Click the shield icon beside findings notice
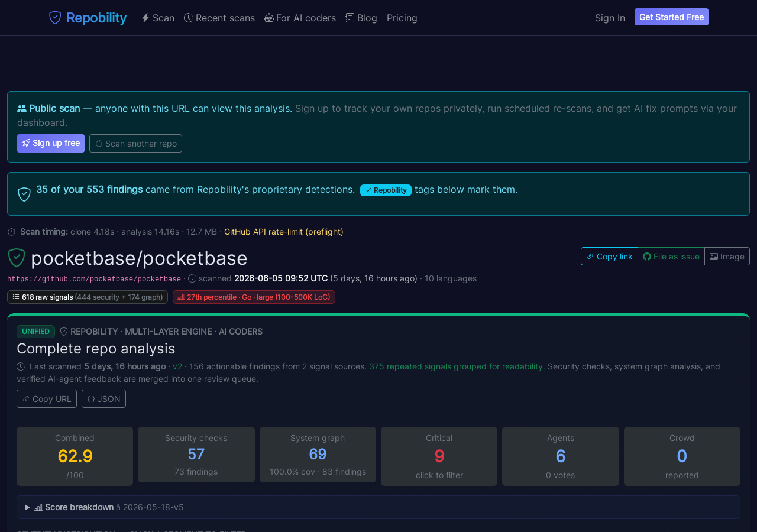Screen dimensions: 757x532 24,194
